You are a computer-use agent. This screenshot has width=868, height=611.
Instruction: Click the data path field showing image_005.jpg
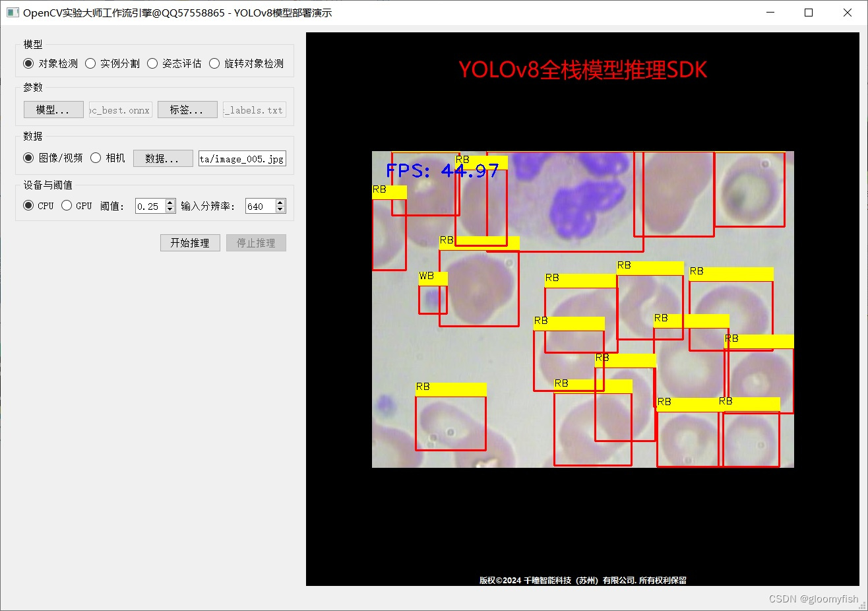[x=241, y=158]
